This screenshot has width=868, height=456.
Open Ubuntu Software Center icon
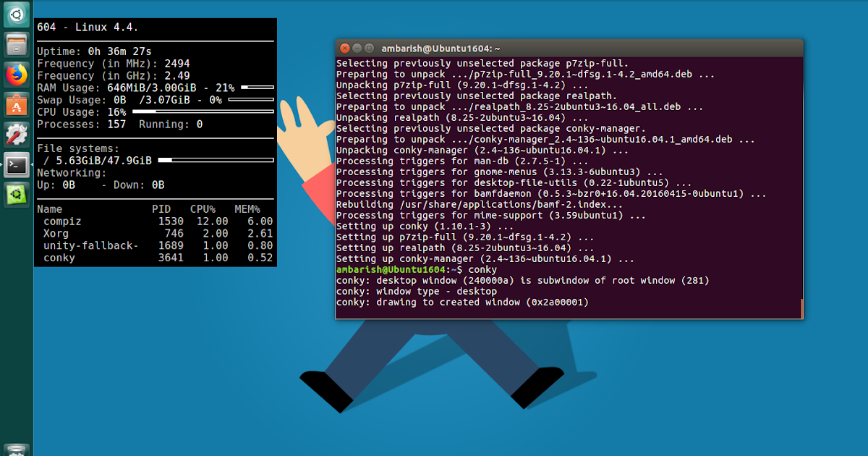coord(15,105)
